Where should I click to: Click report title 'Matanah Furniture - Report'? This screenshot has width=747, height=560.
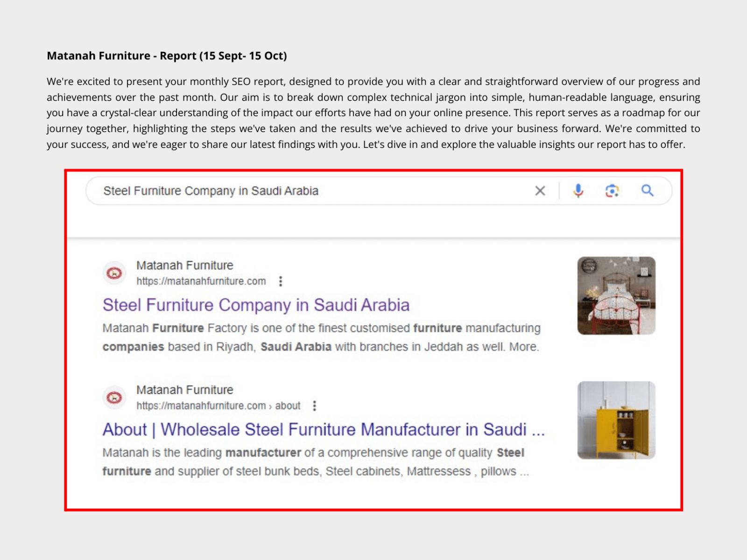pyautogui.click(x=167, y=56)
